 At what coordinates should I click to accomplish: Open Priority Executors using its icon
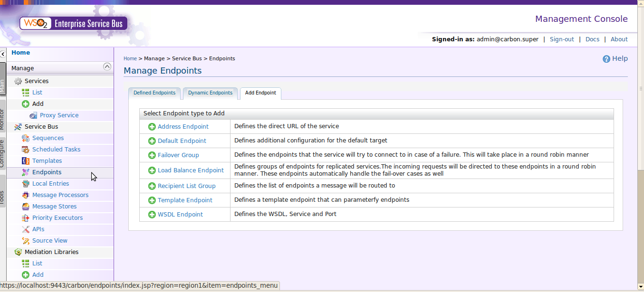[x=25, y=217]
